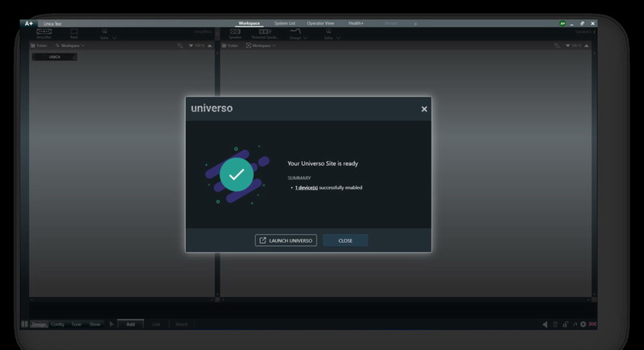Select the Amplifier device icon in the toolbar
644x350 pixels.
pos(44,34)
